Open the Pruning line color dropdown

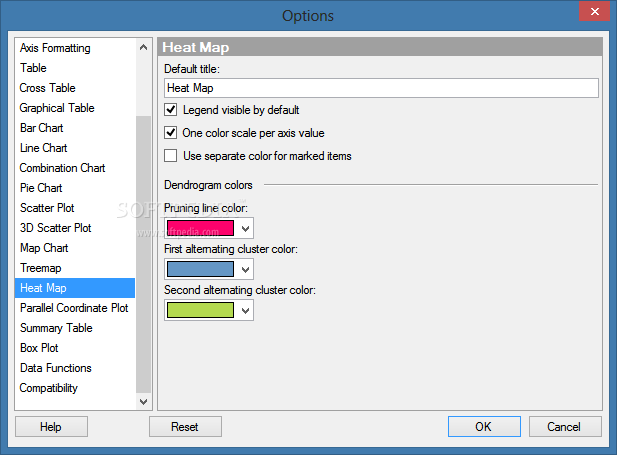pyautogui.click(x=245, y=229)
